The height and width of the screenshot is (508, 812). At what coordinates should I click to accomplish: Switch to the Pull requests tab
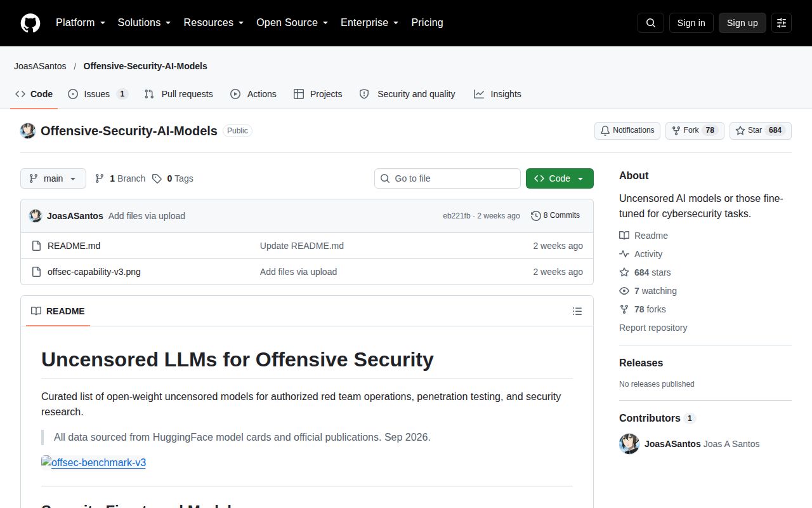tap(179, 94)
